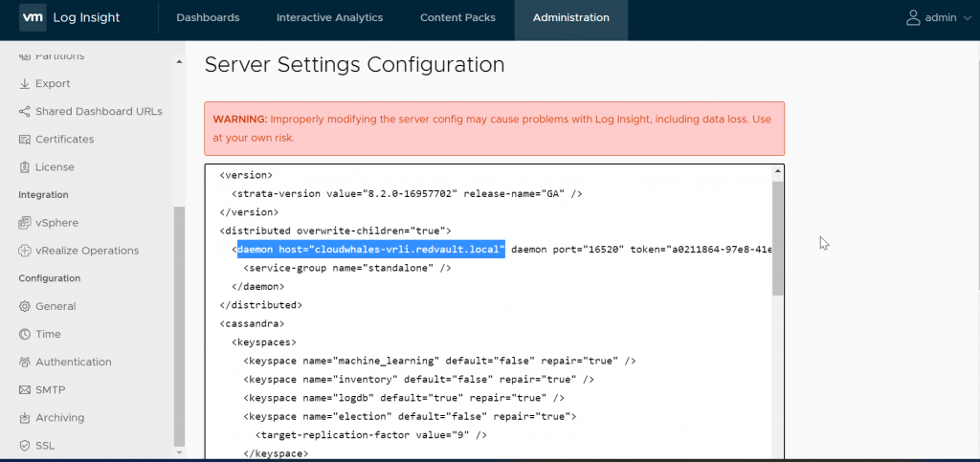Switch to the Dashboards tab

click(x=208, y=17)
